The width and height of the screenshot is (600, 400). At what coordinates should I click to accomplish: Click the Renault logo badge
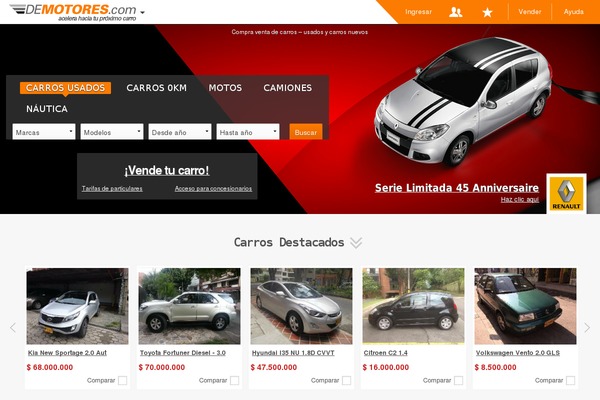click(x=566, y=193)
